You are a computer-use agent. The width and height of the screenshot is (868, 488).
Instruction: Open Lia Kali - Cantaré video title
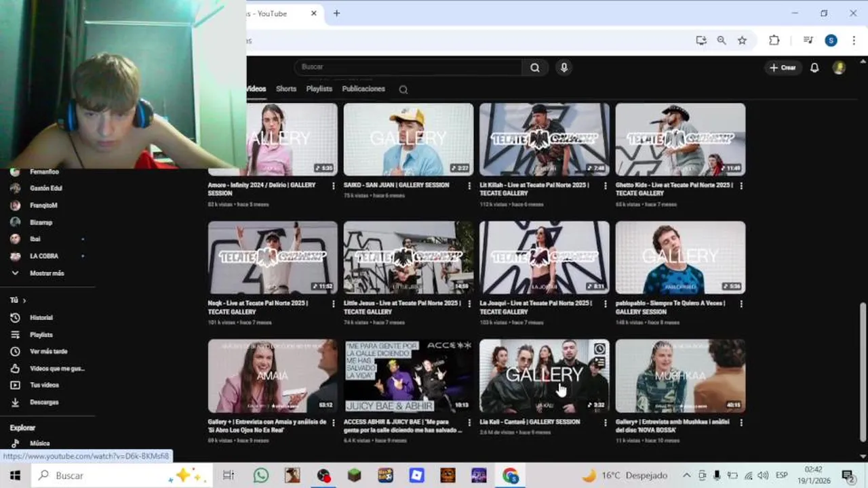tap(530, 422)
